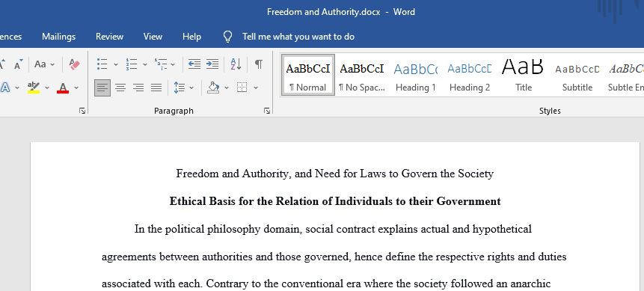Apply the Title style

tap(524, 76)
